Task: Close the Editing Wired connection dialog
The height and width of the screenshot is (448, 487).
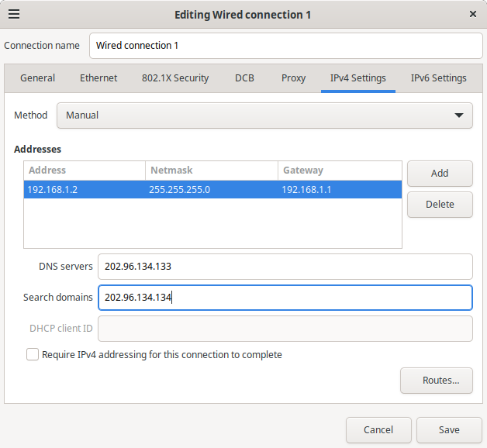Action: pos(473,14)
